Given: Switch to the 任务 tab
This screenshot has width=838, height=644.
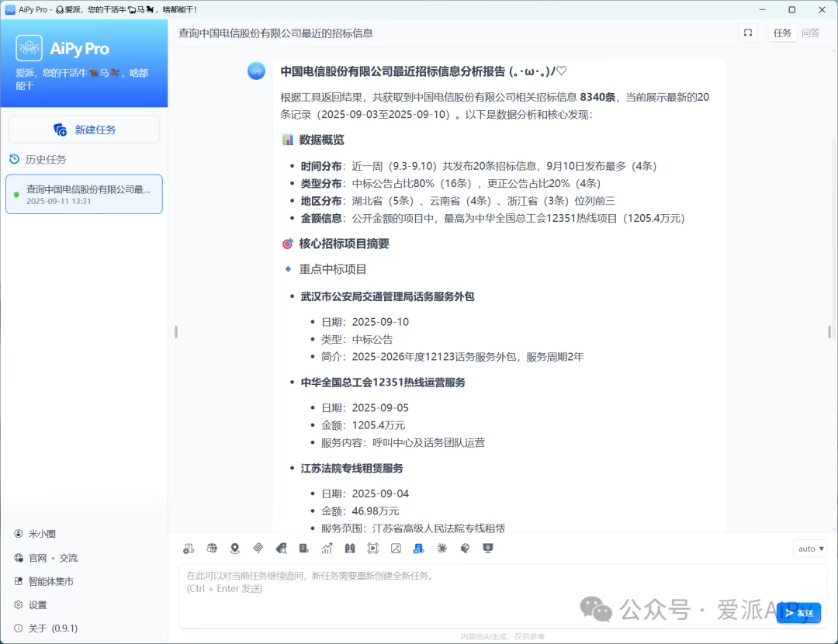Looking at the screenshot, I should click(x=782, y=33).
